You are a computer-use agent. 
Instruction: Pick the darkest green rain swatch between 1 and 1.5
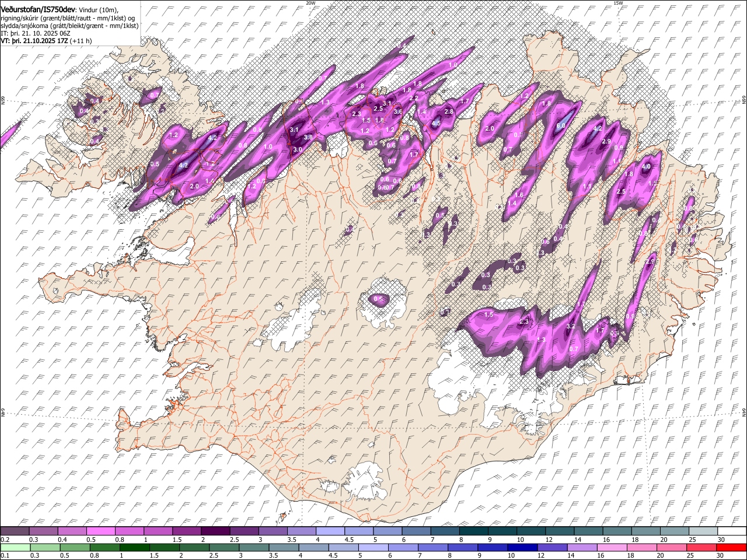click(x=134, y=547)
